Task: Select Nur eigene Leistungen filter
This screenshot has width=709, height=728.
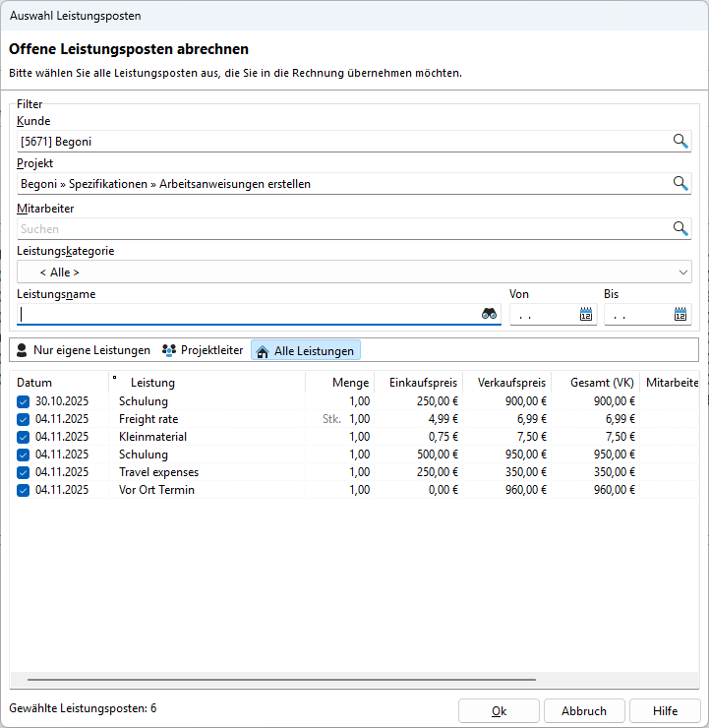Action: [84, 350]
